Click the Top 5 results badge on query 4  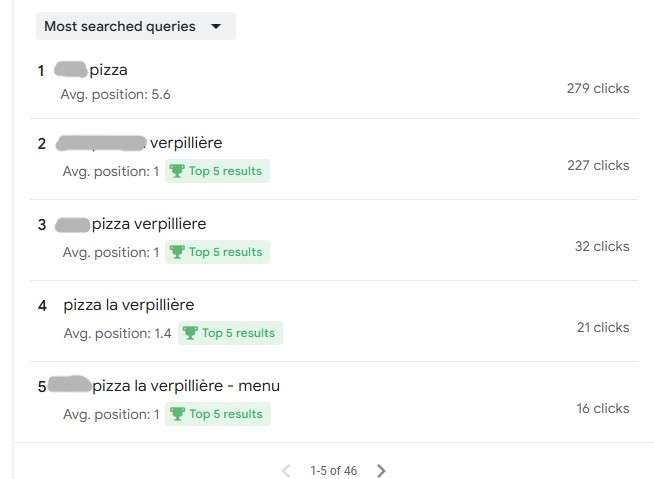click(x=231, y=333)
